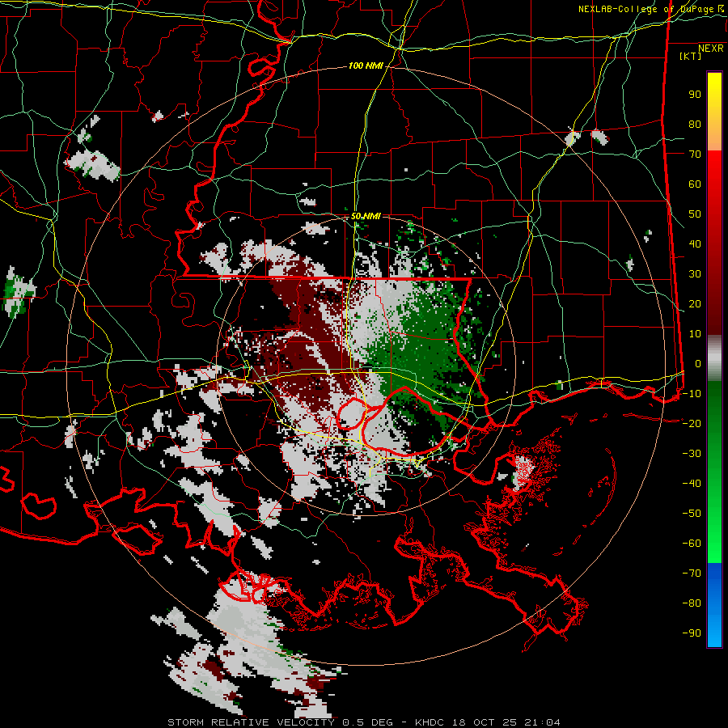The height and width of the screenshot is (728, 728).
Task: Select the 50 NMI range ring label
Action: tap(366, 216)
